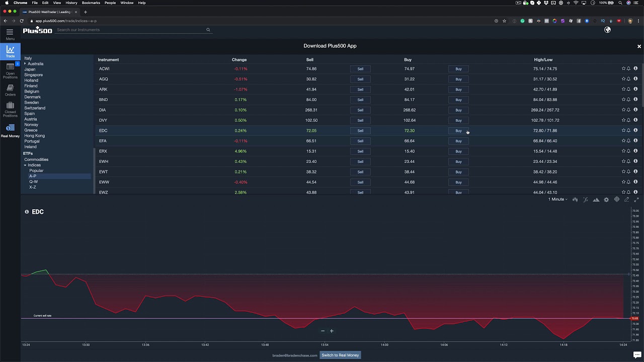Click the search magnifier icon
This screenshot has height=362, width=644.
(208, 30)
